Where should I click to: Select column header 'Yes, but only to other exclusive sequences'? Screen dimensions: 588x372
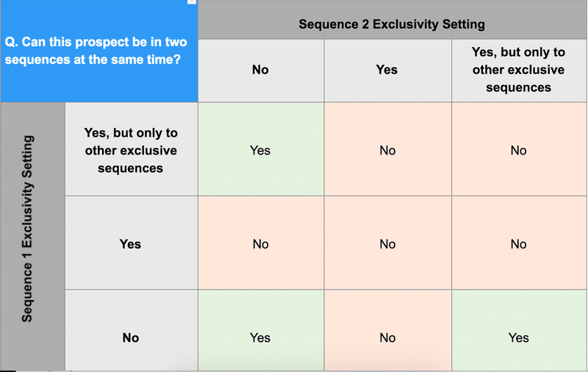pyautogui.click(x=519, y=71)
